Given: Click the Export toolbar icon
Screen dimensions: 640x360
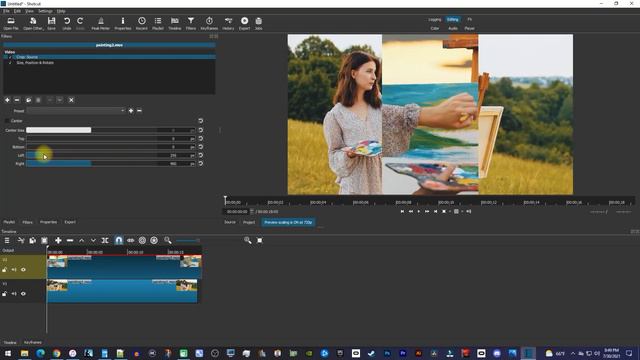Looking at the screenshot, I should [x=244, y=24].
